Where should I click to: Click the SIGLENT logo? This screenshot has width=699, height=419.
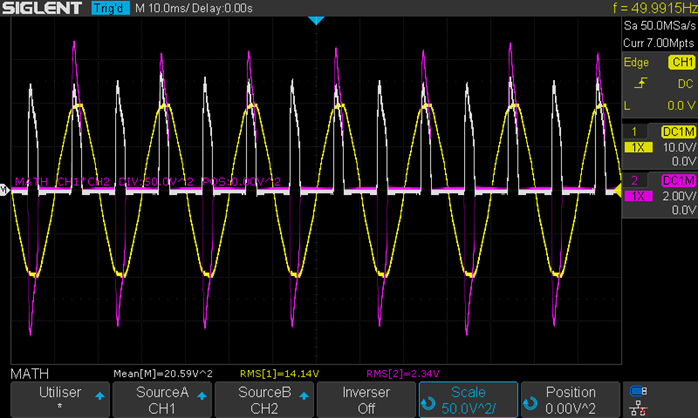point(42,8)
